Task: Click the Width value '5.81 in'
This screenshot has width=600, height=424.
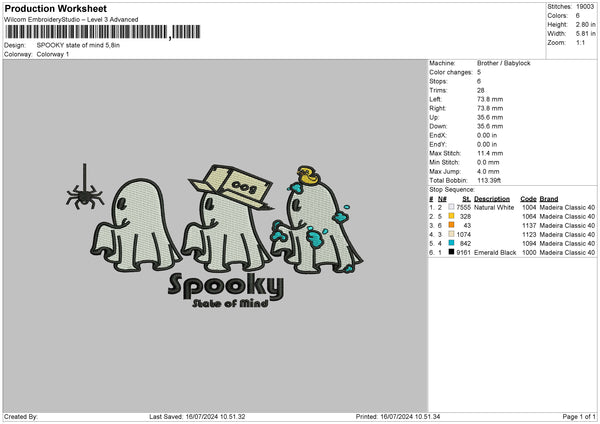Action: 585,34
